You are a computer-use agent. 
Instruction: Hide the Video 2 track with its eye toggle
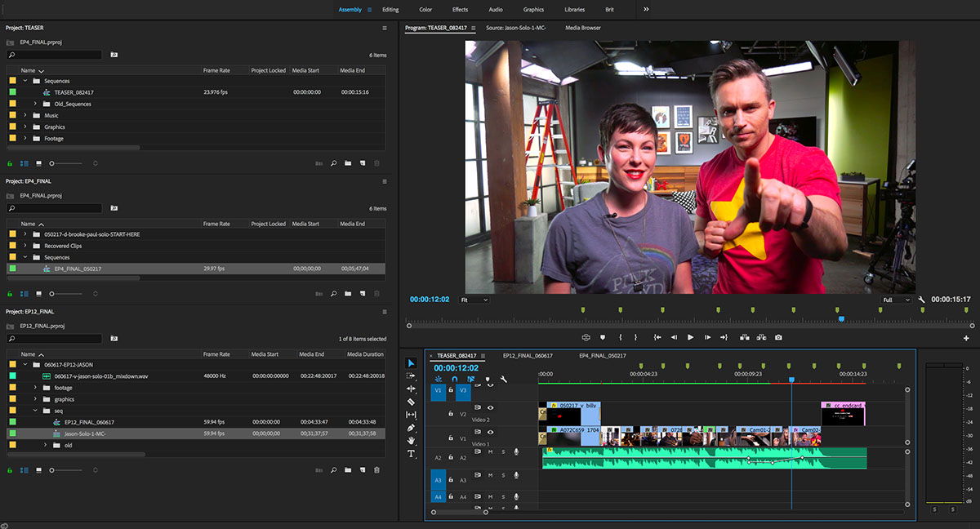[x=489, y=408]
